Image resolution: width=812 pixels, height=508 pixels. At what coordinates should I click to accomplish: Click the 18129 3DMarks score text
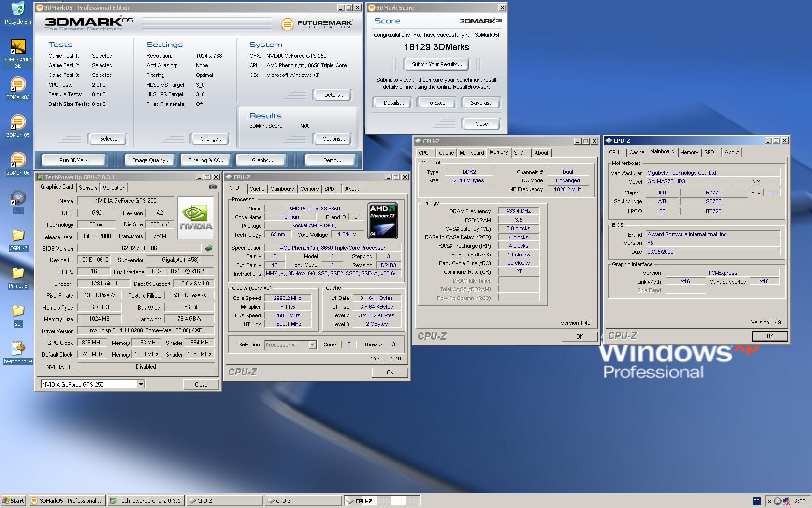436,47
